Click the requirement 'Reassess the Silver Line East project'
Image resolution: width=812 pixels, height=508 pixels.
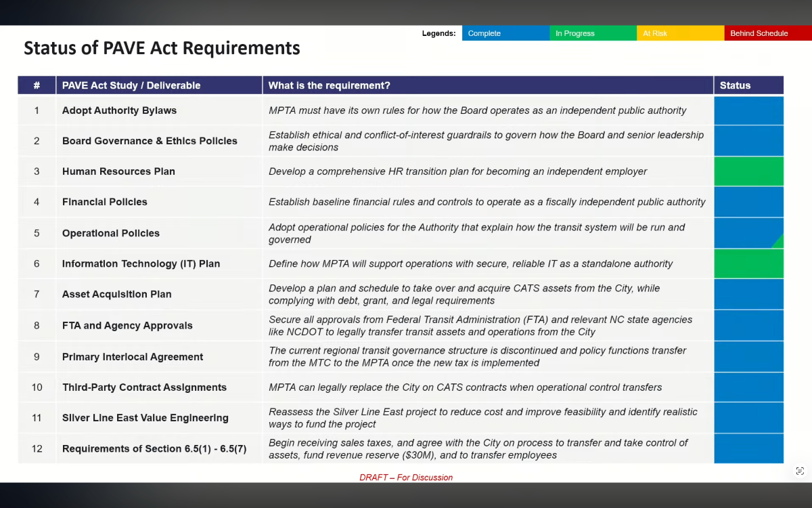482,418
